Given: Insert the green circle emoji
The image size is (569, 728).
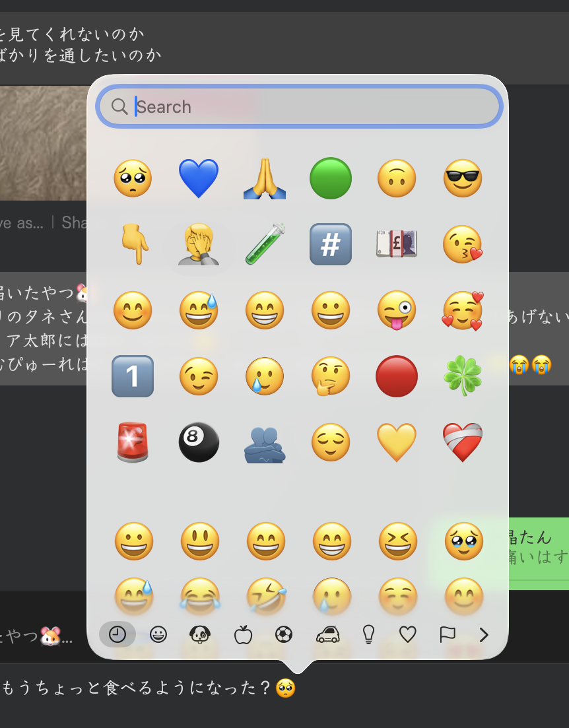Looking at the screenshot, I should pos(331,178).
